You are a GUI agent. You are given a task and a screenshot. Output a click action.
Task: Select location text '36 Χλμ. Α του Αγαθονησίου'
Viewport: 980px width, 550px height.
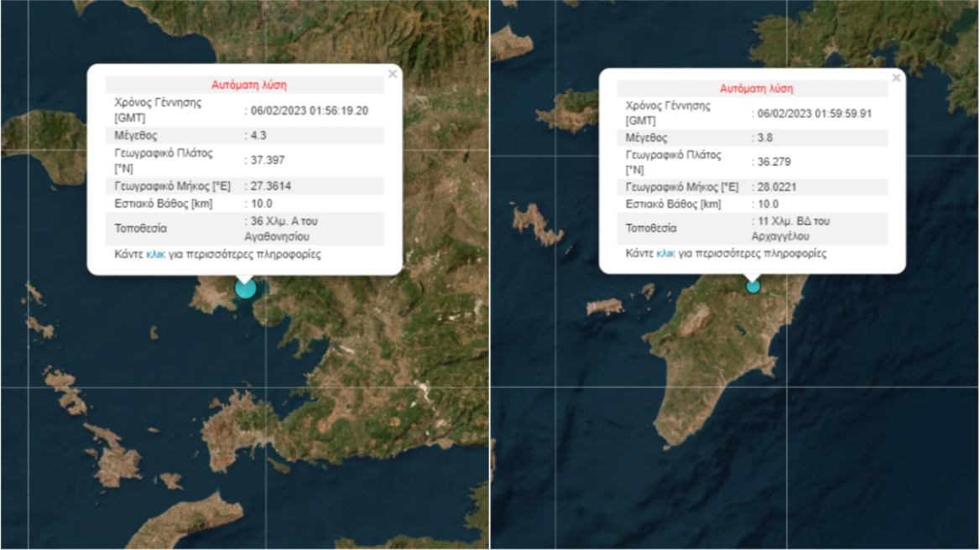pyautogui.click(x=281, y=229)
